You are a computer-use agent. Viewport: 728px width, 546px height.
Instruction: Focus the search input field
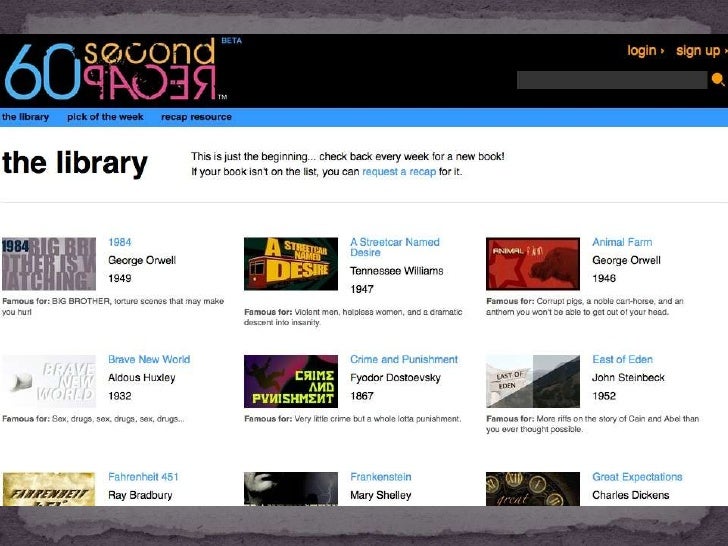[612, 80]
